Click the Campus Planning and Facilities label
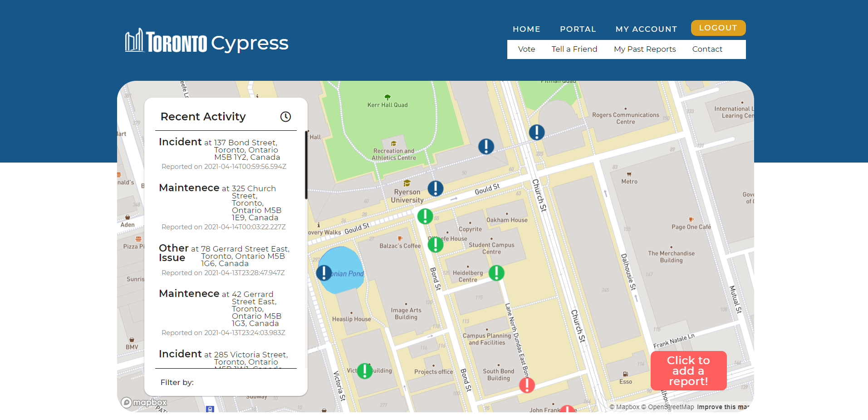Image resolution: width=868 pixels, height=420 pixels. tap(487, 339)
